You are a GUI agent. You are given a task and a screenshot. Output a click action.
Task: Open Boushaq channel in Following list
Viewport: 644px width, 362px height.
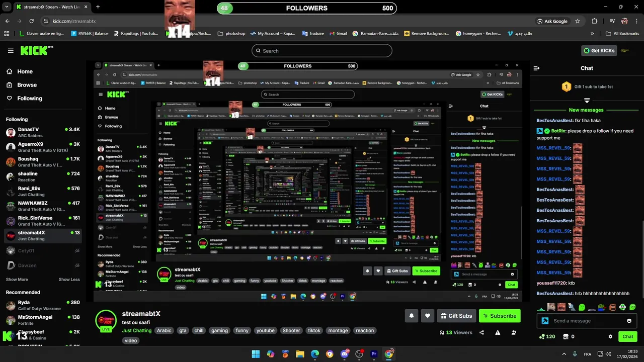tap(42, 162)
